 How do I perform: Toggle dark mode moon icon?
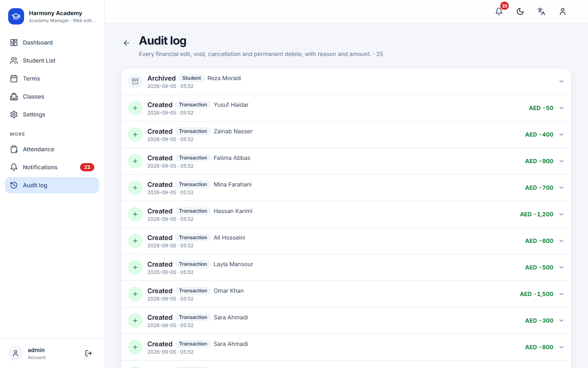pos(520,11)
